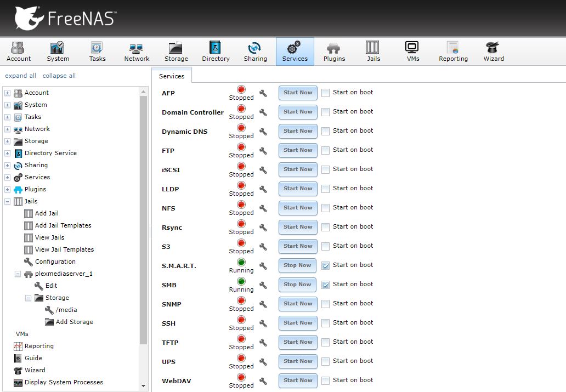Viewport: 566px width, 392px height.
Task: Enable Start on boot for NFS
Action: (x=325, y=208)
